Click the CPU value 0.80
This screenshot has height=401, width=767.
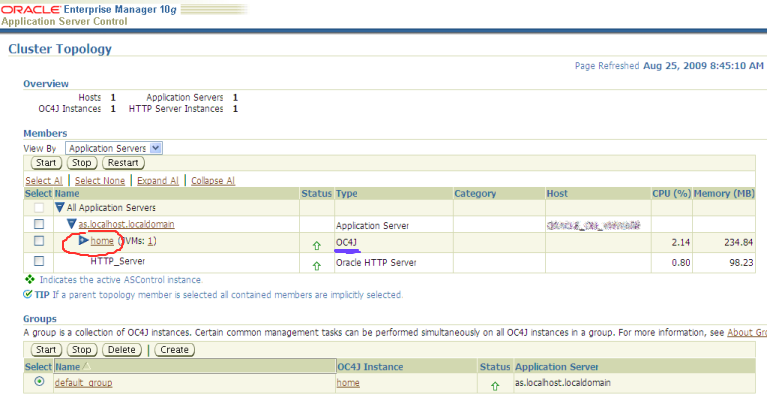680,263
